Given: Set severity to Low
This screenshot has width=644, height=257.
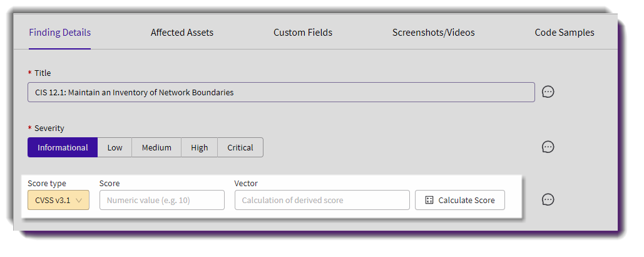Looking at the screenshot, I should 115,147.
